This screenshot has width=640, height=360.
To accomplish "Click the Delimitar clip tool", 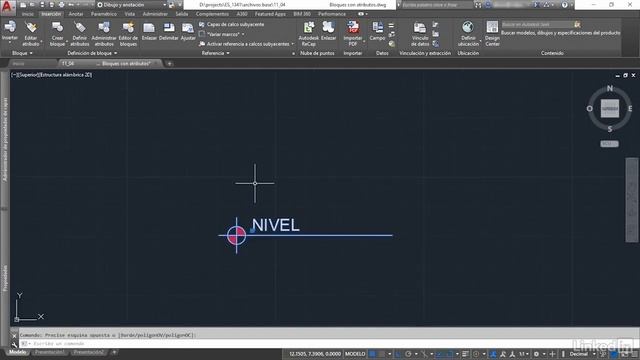I will click(169, 31).
